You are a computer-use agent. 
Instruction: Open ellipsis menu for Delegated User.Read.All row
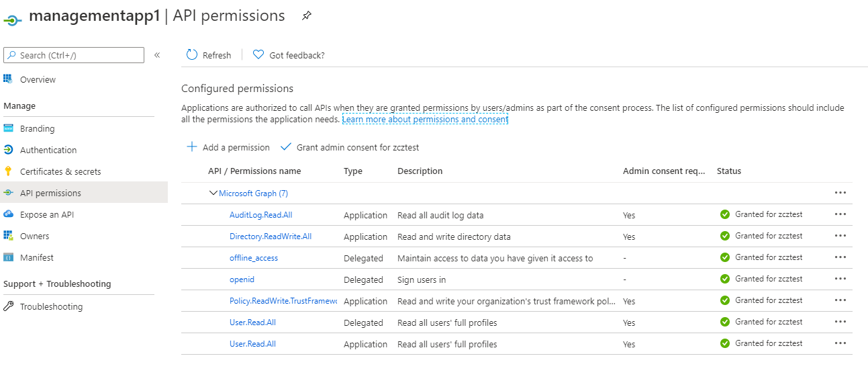tap(840, 322)
